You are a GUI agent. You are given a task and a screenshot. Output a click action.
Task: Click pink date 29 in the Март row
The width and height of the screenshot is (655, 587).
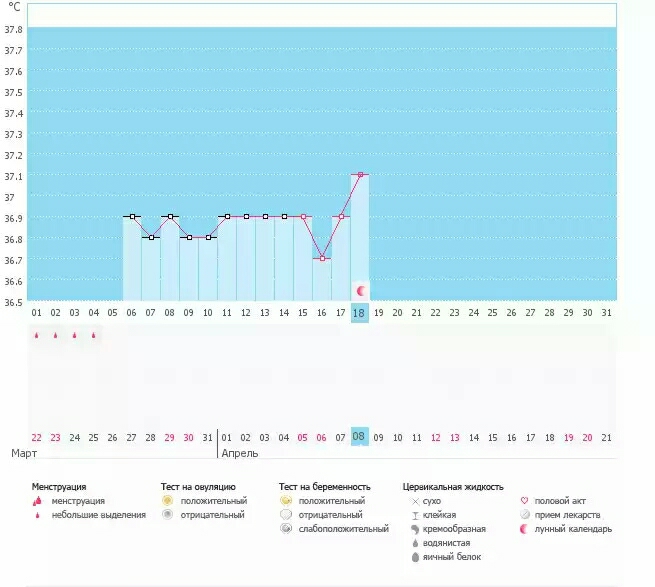point(169,437)
